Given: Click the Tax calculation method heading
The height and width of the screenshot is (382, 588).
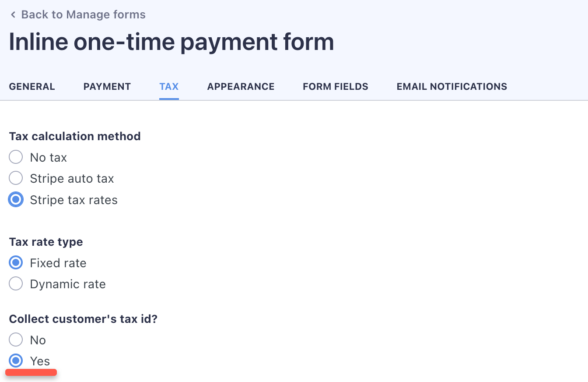Looking at the screenshot, I should [x=75, y=136].
